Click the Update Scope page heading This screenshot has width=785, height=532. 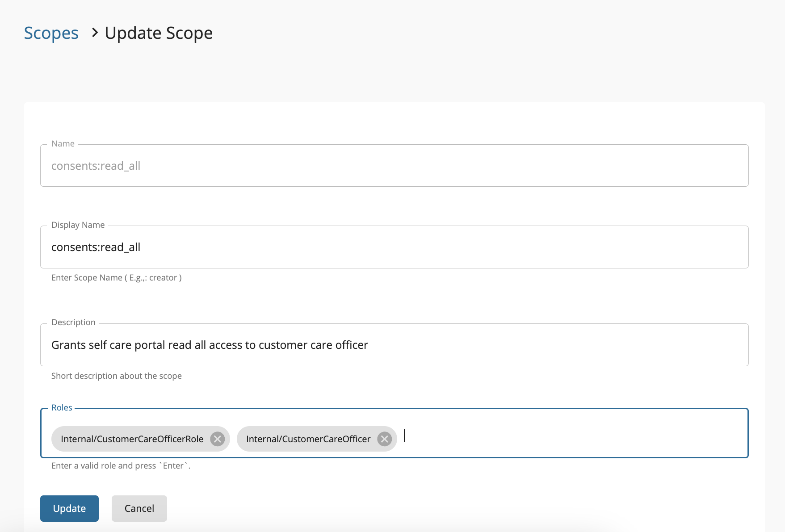tap(159, 33)
